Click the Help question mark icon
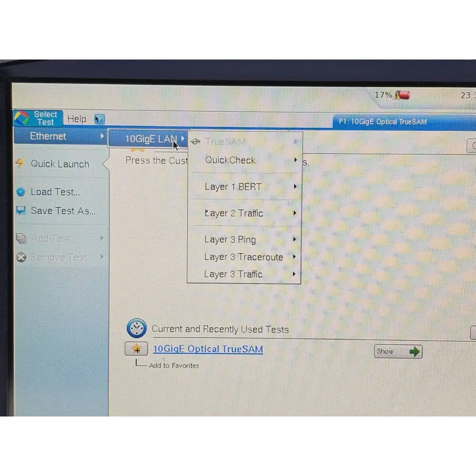 [x=99, y=119]
